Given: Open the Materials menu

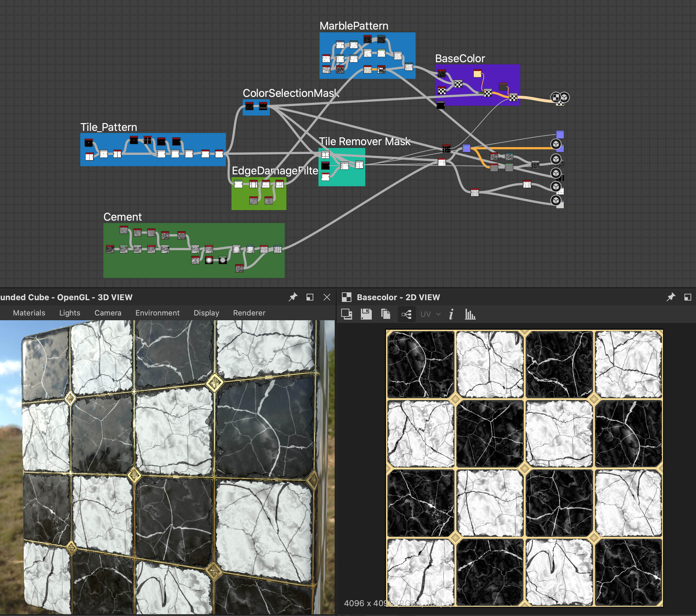Looking at the screenshot, I should 29,313.
